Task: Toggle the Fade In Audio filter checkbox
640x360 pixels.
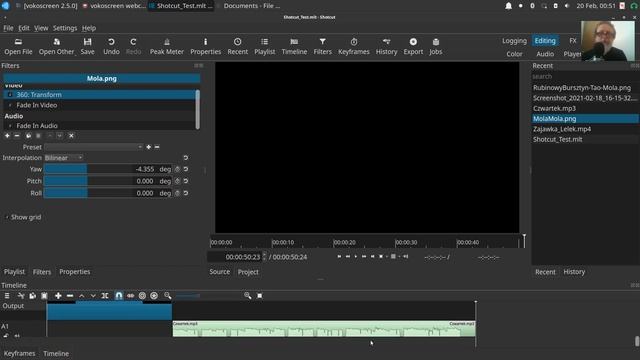Action: (10, 126)
